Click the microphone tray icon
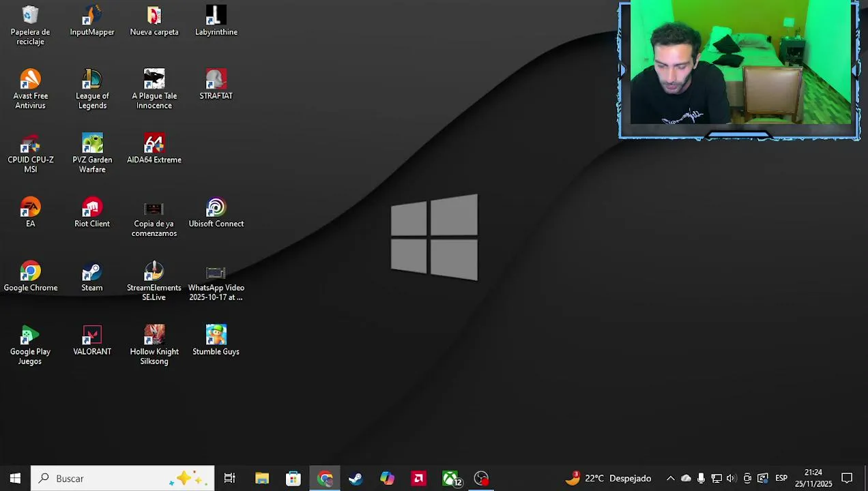The width and height of the screenshot is (868, 491). (x=701, y=478)
